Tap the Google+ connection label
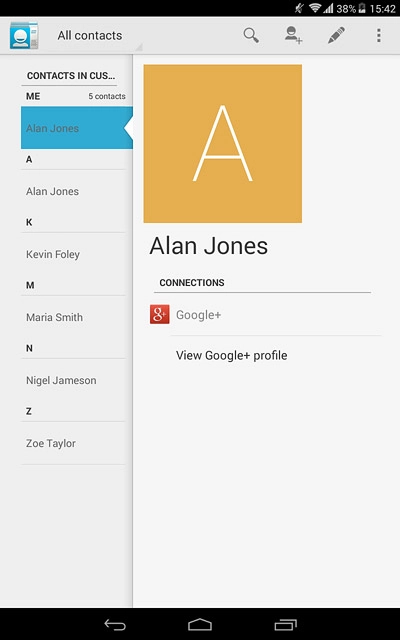The image size is (400, 640). 198,315
